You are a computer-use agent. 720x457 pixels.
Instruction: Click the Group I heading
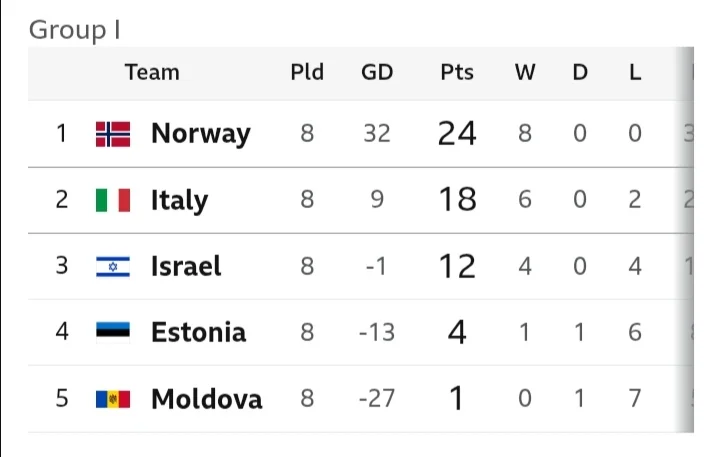pos(75,30)
